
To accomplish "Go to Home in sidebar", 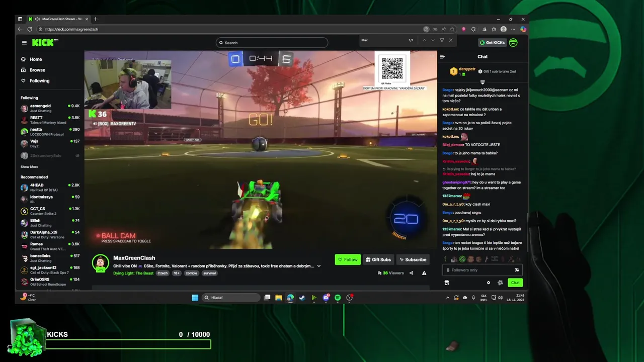I will [x=35, y=59].
